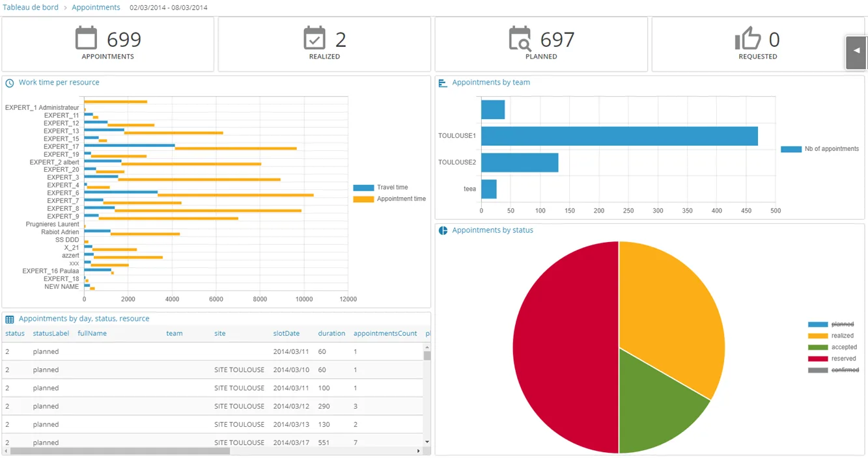Sort table by slotDate column header
Screen dimensions: 868x458
pyautogui.click(x=287, y=334)
